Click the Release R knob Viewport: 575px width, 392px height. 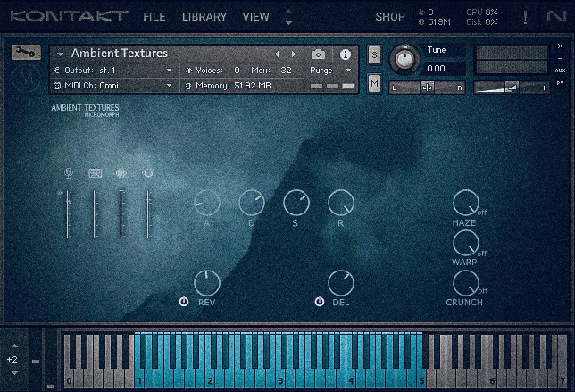coord(341,203)
